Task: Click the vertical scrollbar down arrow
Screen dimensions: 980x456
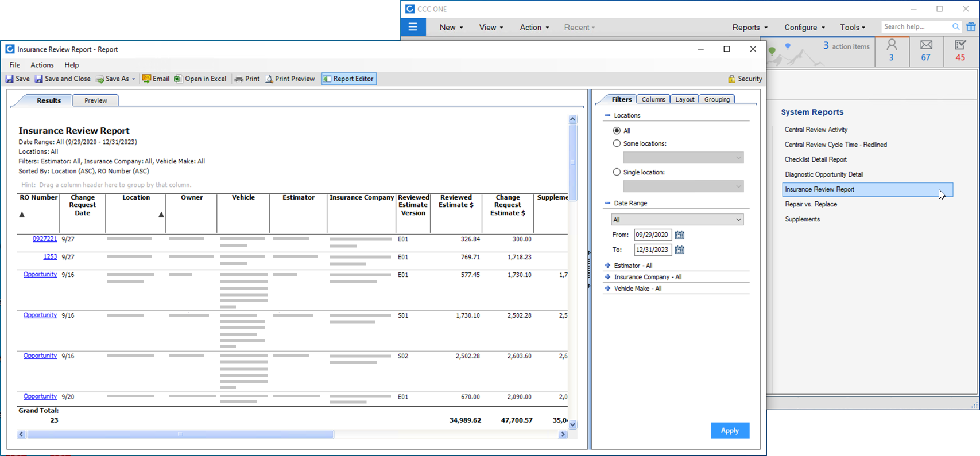Action: pyautogui.click(x=572, y=424)
